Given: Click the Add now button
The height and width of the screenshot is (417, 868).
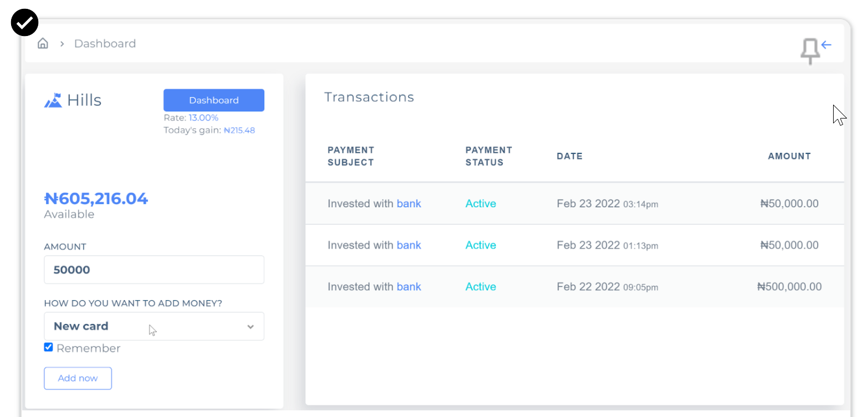Looking at the screenshot, I should pos(78,378).
